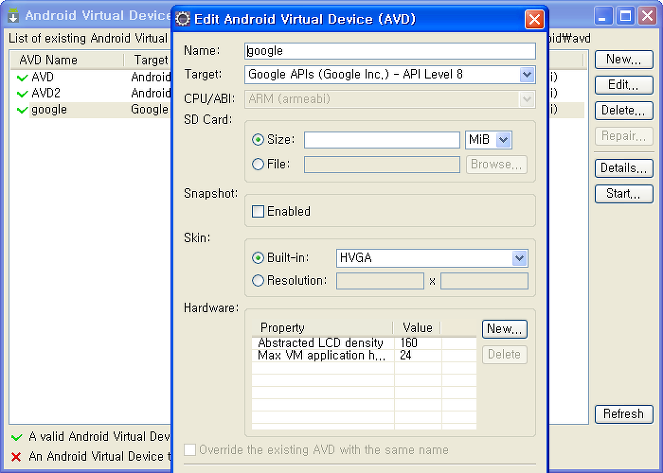Click the Android icon in AVD Manager title bar
The height and width of the screenshot is (473, 663).
click(14, 16)
